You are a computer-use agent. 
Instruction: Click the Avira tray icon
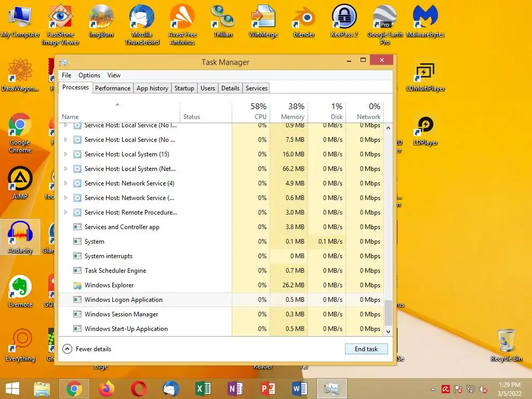(x=445, y=390)
